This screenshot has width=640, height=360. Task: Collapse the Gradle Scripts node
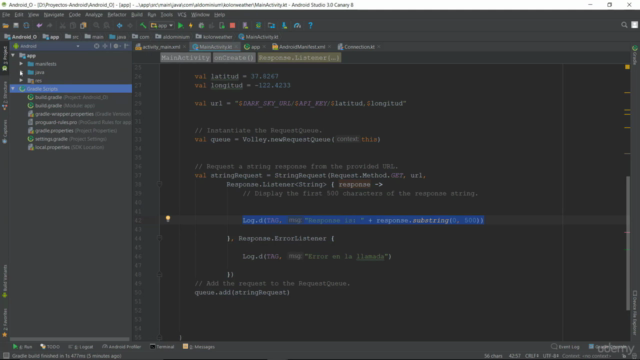tap(13, 89)
